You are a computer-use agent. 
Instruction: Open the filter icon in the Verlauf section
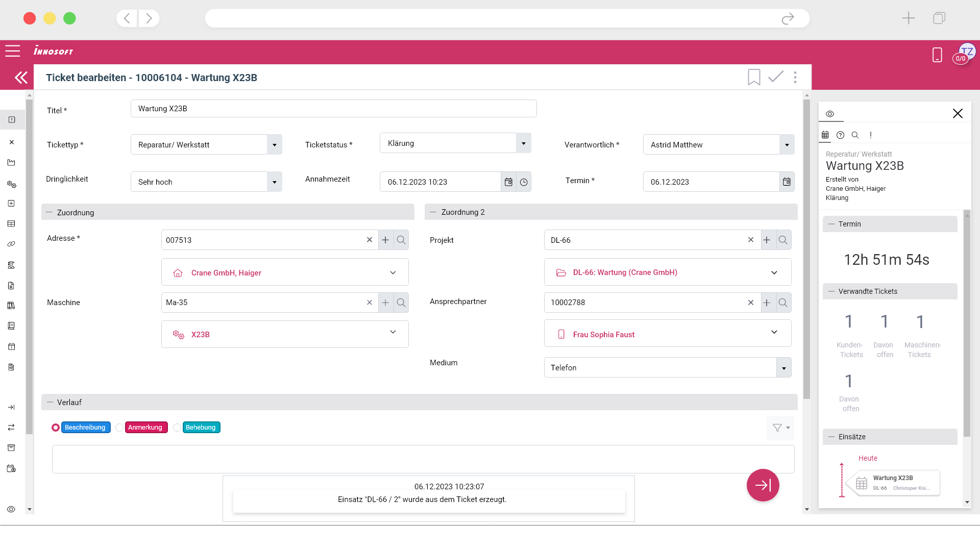pyautogui.click(x=777, y=428)
